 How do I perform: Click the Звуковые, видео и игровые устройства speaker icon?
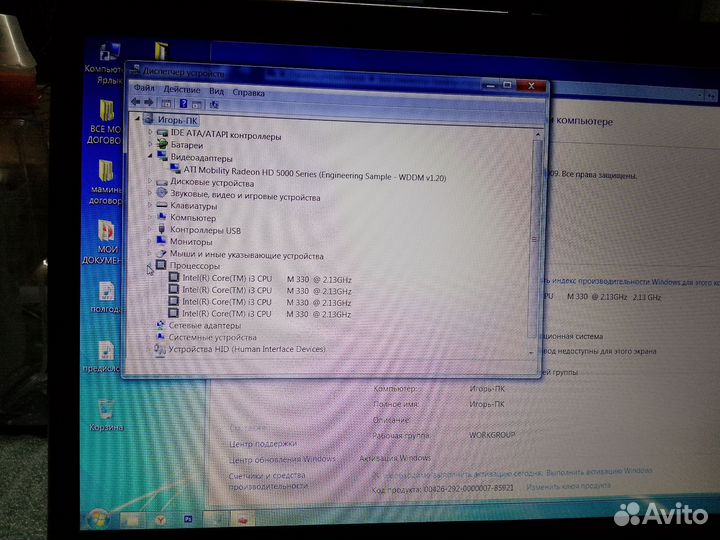coord(162,193)
